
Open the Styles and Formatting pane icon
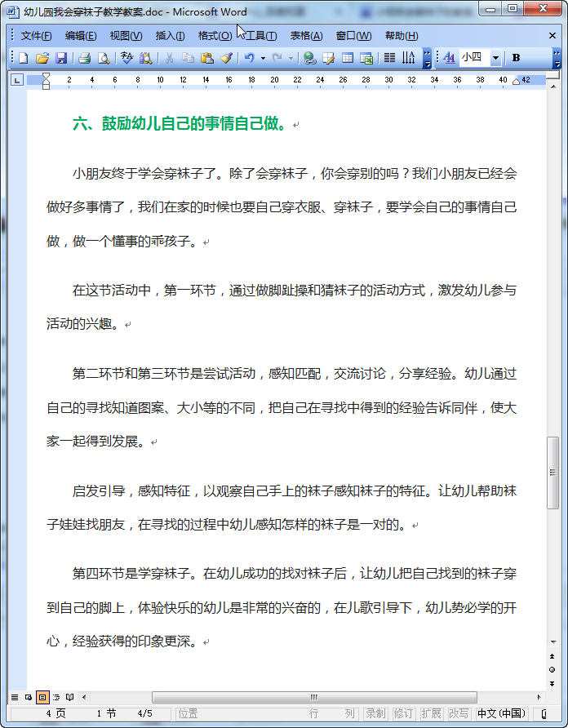(449, 58)
